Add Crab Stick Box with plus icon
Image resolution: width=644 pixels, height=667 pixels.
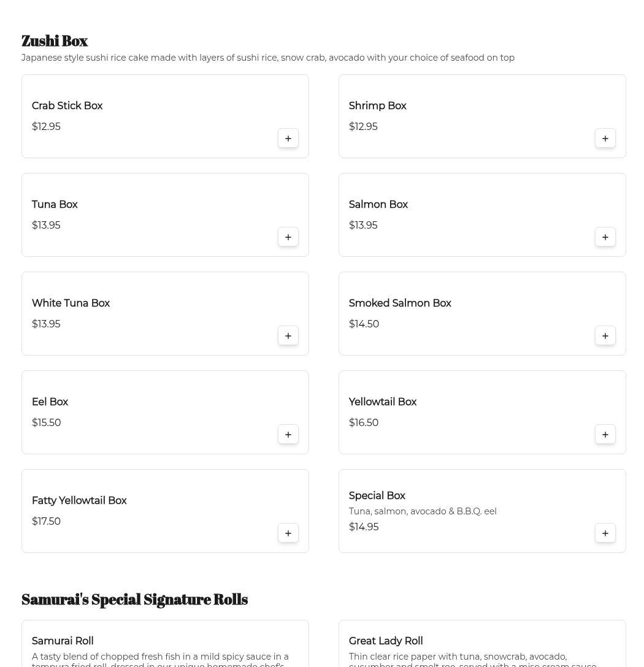coord(288,139)
